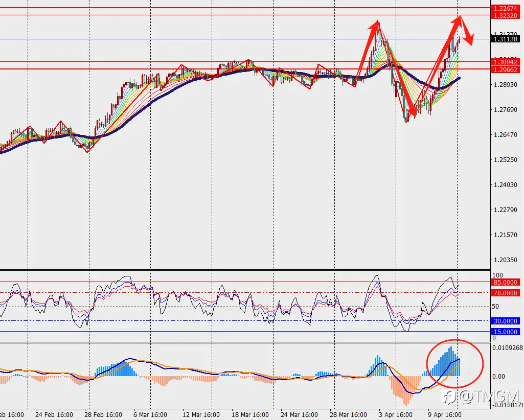Click the 1.32320 red price level label

click(505, 16)
